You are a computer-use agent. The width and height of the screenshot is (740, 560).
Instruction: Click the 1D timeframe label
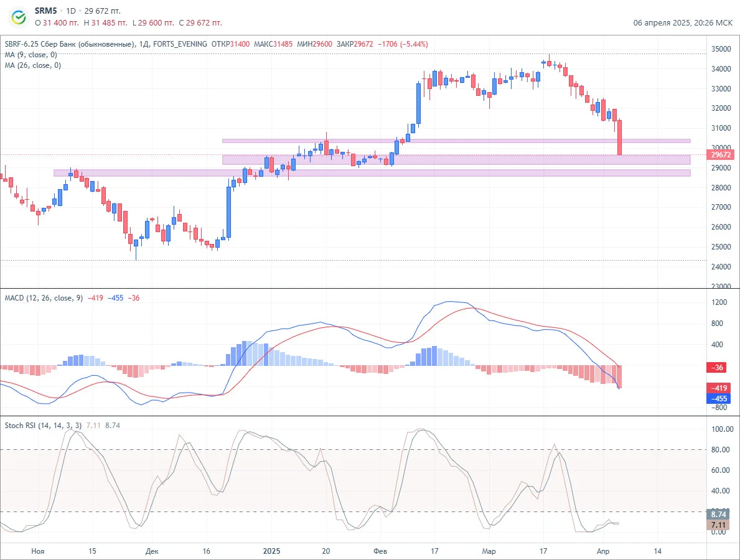tap(71, 11)
